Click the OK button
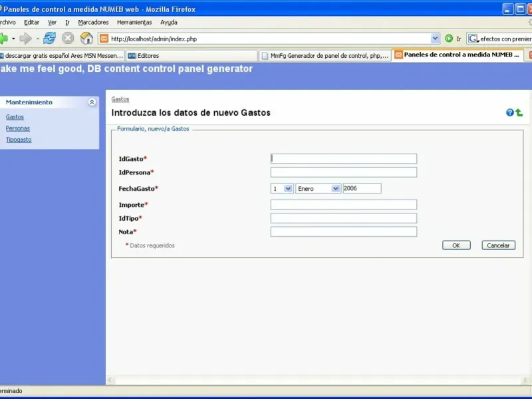 click(x=456, y=245)
